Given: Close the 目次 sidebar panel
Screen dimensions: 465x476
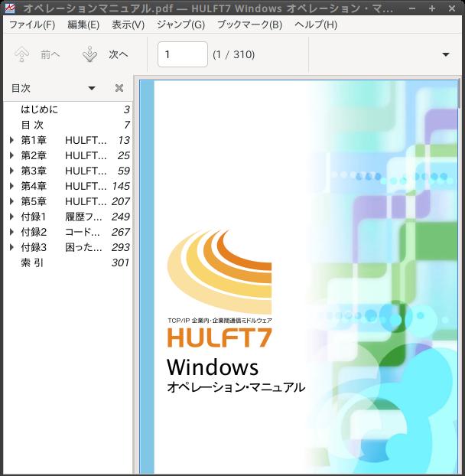Looking at the screenshot, I should (119, 88).
